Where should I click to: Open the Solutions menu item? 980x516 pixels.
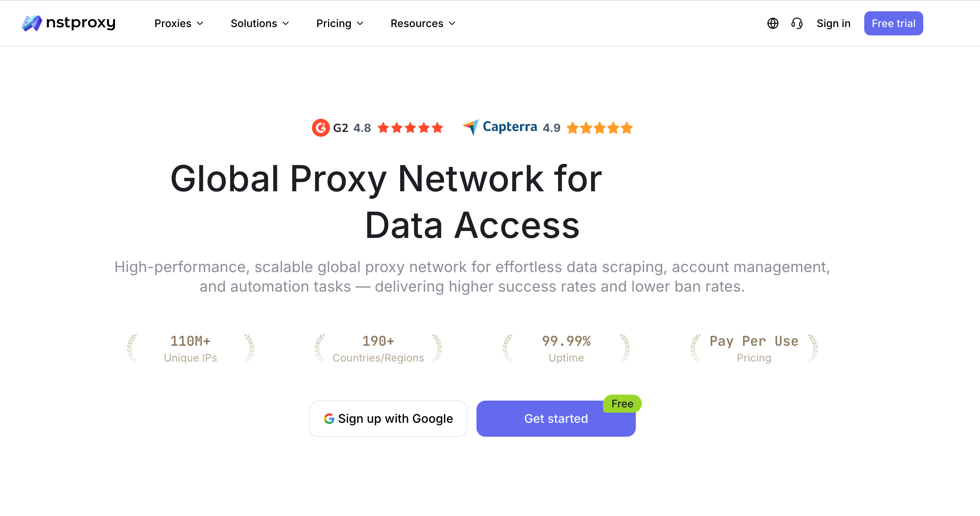tap(254, 24)
